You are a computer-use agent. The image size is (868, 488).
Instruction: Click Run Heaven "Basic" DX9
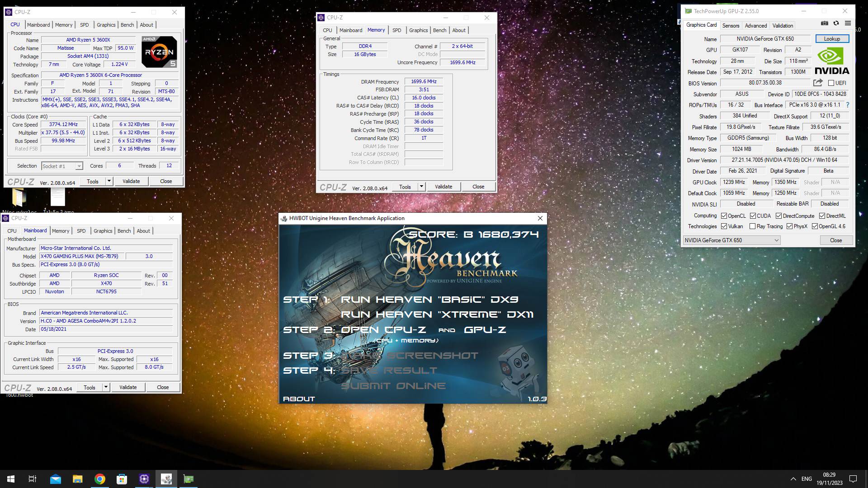pos(429,300)
